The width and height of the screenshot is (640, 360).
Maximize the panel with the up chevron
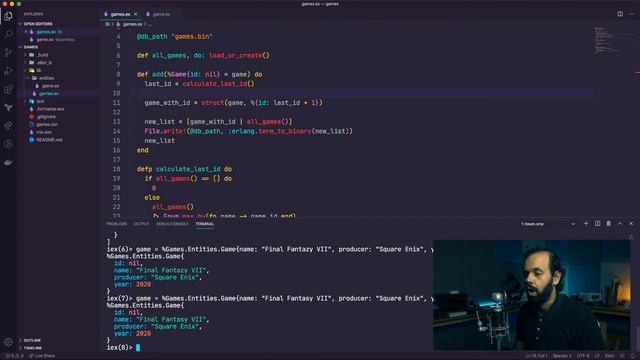click(x=620, y=224)
